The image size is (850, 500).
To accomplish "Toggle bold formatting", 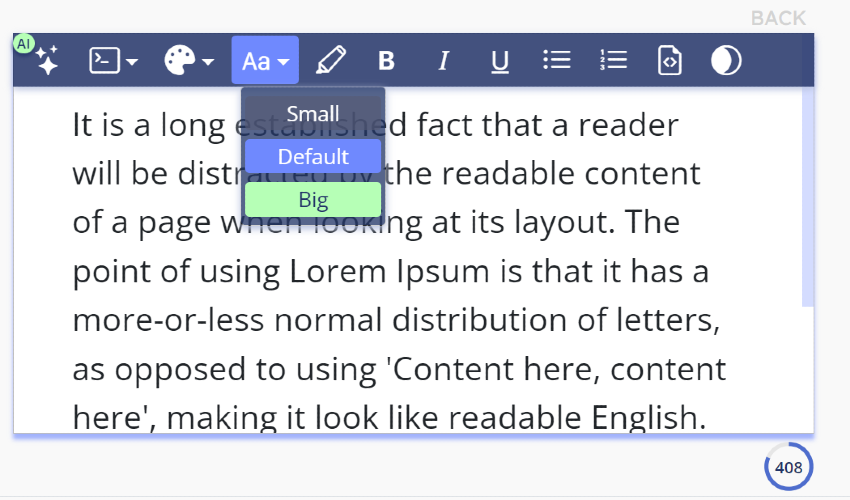I will tap(387, 60).
